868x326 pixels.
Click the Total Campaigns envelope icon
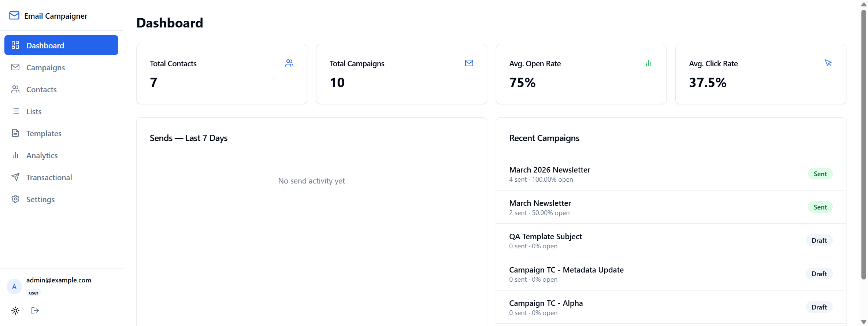click(469, 63)
